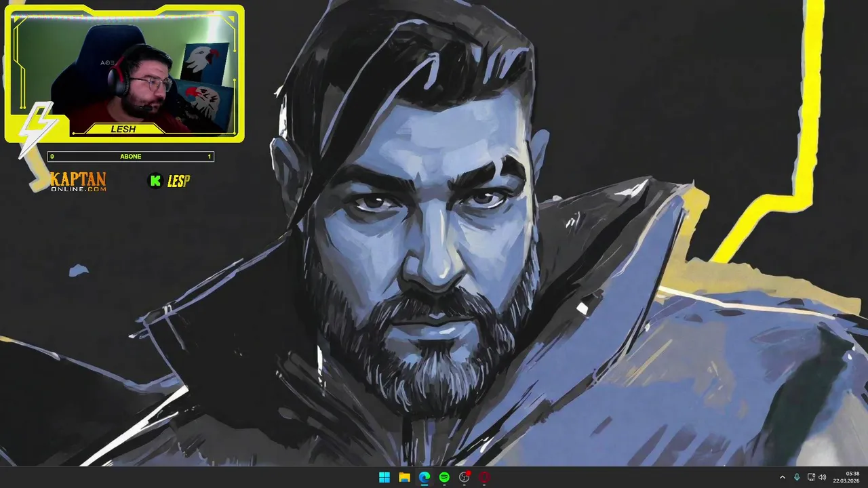Open the red circle app on the taskbar
The height and width of the screenshot is (488, 868).
(484, 477)
